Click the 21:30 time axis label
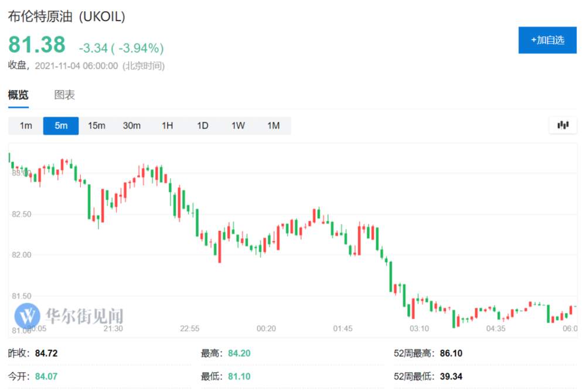The height and width of the screenshot is (392, 586). click(x=113, y=329)
